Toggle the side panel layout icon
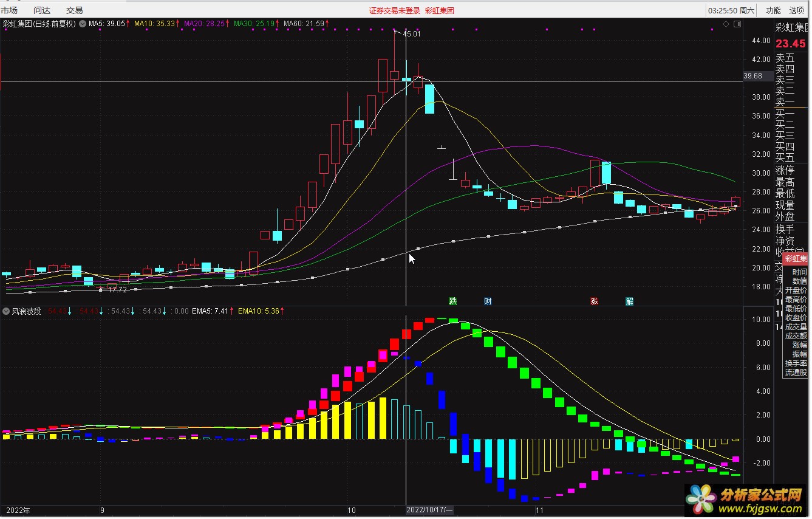 (737, 24)
